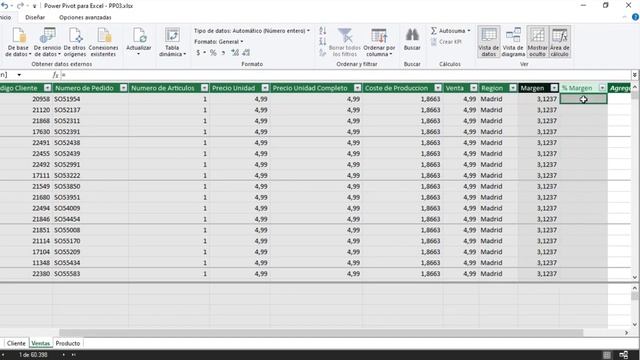Open filter dropdown for Precio Unidad Completo
The height and width of the screenshot is (360, 640).
tap(358, 88)
